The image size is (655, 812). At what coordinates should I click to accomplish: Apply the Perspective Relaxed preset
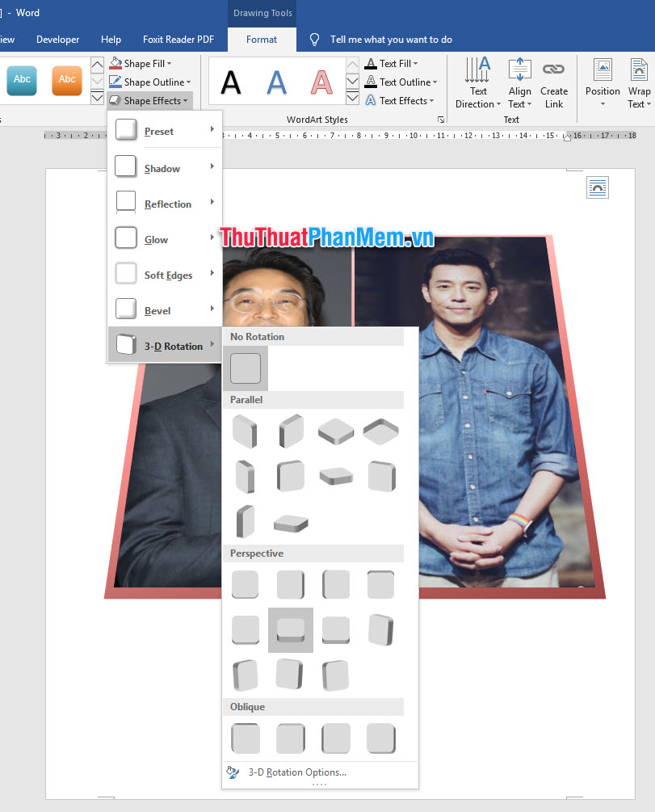[335, 629]
